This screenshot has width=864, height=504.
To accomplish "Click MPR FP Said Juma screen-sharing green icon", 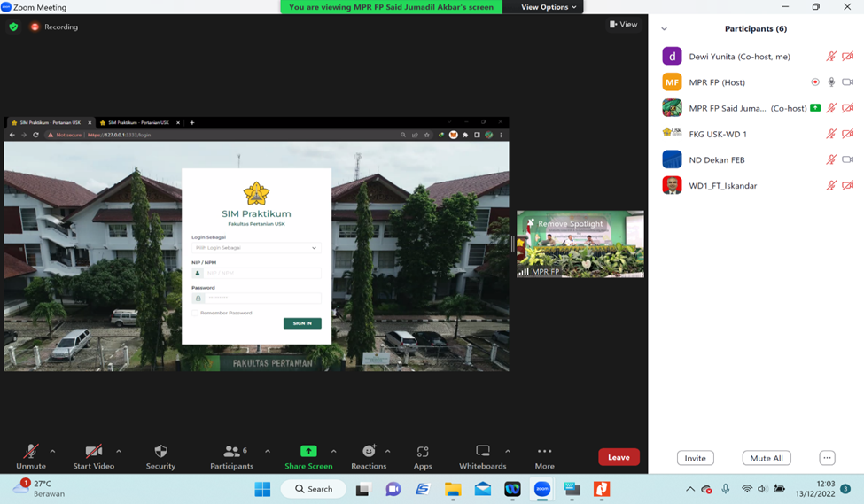I will point(815,108).
